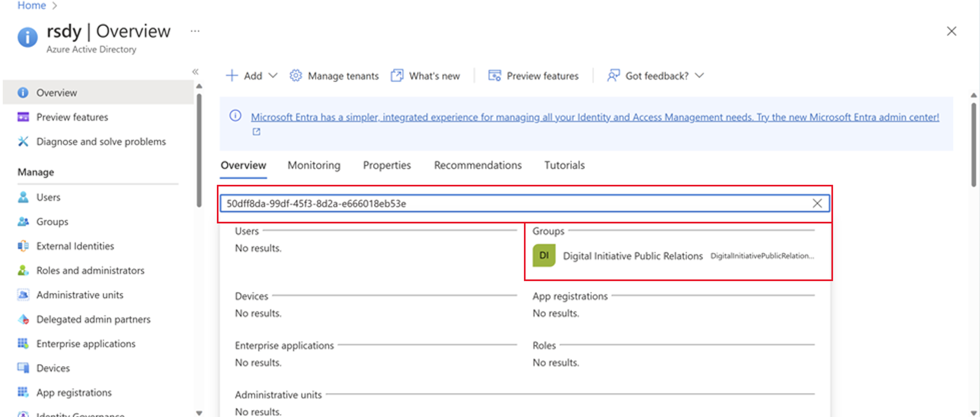The height and width of the screenshot is (417, 980).
Task: Select Users in the Manage menu
Action: point(48,197)
